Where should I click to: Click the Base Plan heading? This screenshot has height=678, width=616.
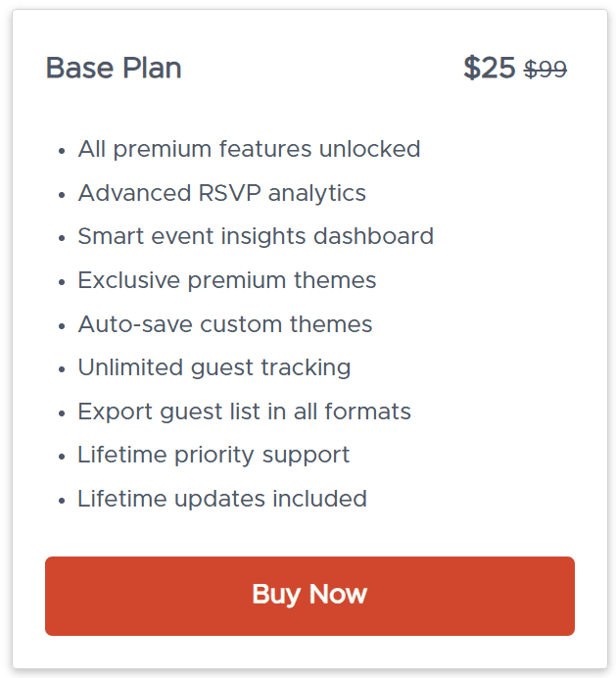tap(114, 69)
